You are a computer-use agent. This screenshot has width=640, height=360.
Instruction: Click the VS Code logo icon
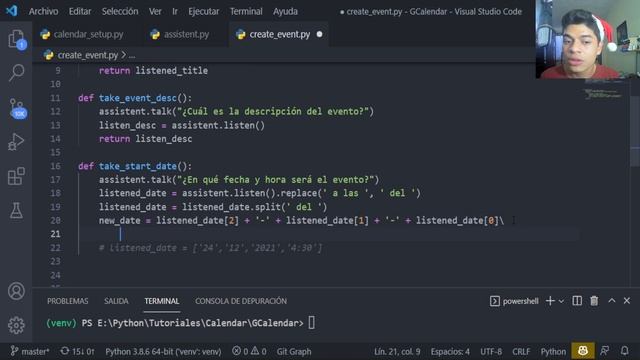(x=11, y=11)
